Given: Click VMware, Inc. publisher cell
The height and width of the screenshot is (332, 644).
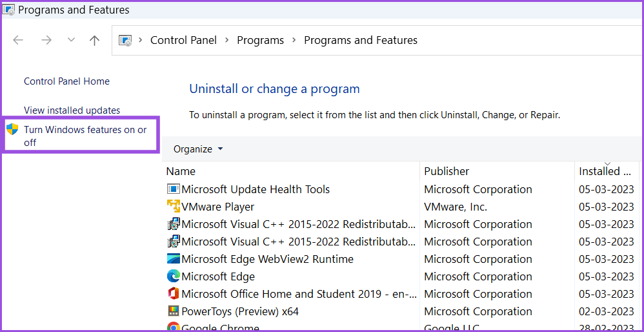Looking at the screenshot, I should 456,207.
